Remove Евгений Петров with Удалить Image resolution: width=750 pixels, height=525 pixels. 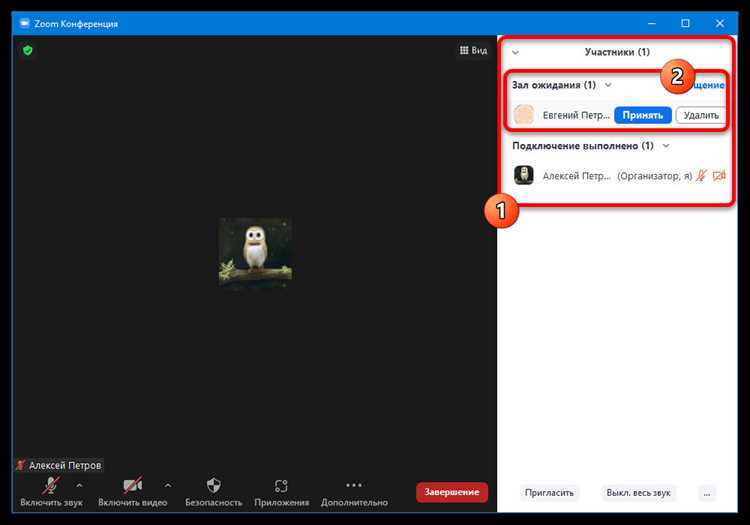[x=701, y=115]
